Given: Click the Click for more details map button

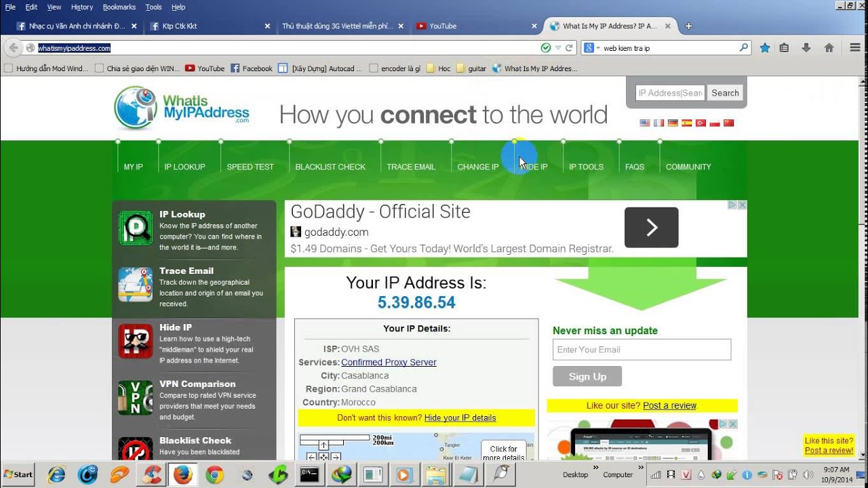Looking at the screenshot, I should coord(503,453).
